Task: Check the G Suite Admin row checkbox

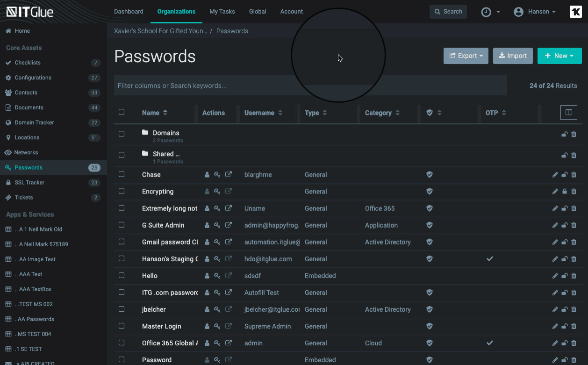Action: click(122, 225)
